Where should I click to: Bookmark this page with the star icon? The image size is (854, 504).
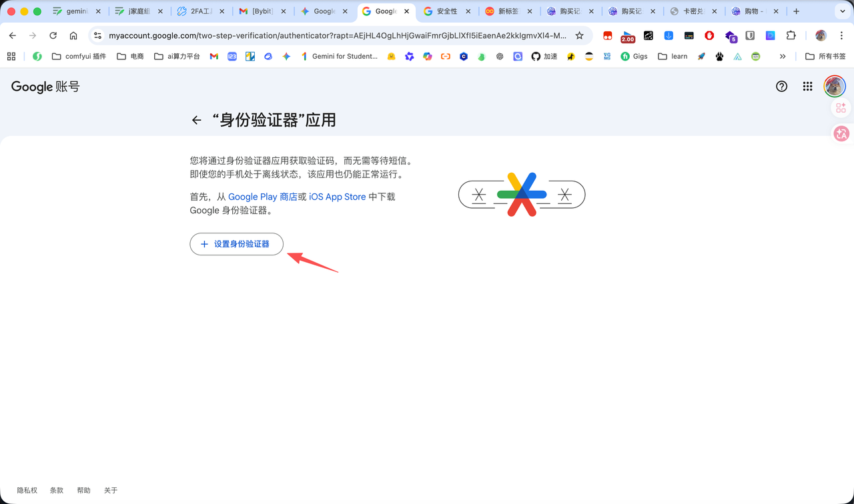[579, 35]
